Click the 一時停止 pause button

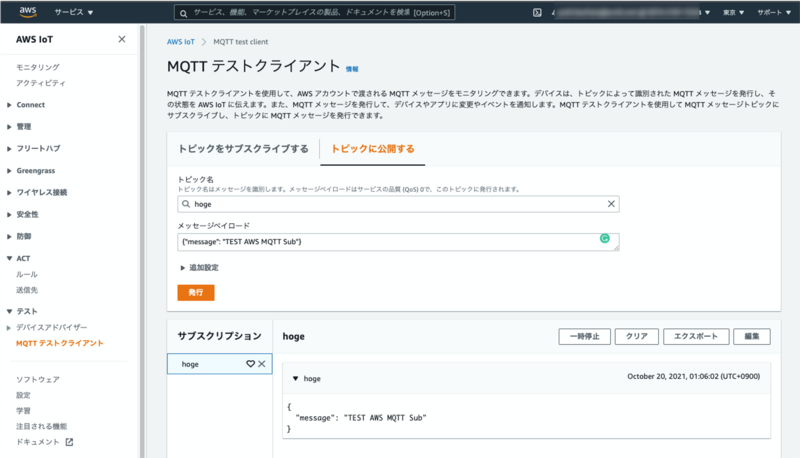pos(584,337)
